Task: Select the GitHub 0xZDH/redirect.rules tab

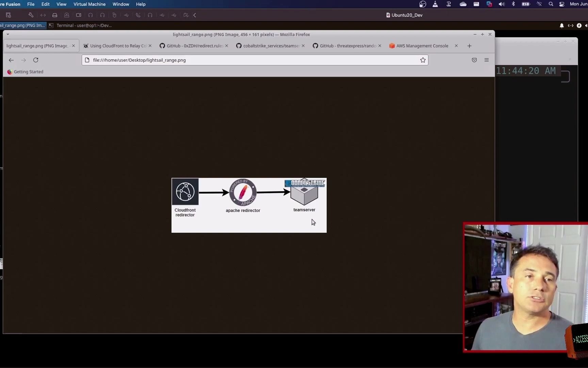Action: click(194, 46)
